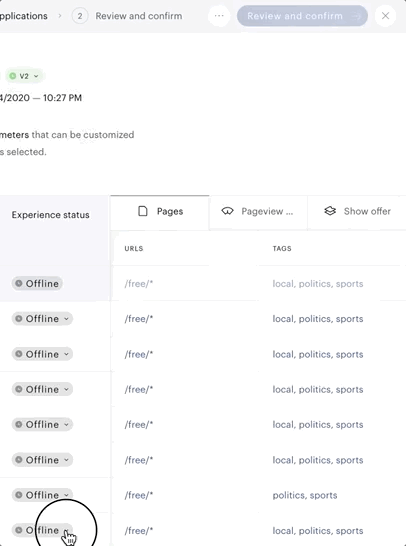Select the "politics, sports" tags cell
The height and width of the screenshot is (546, 406).
point(305,495)
